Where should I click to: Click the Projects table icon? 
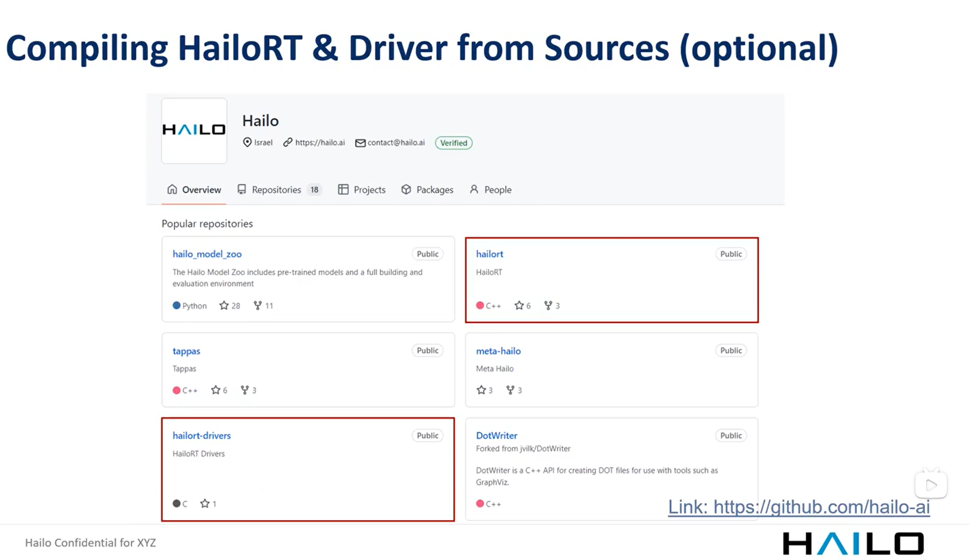point(343,189)
